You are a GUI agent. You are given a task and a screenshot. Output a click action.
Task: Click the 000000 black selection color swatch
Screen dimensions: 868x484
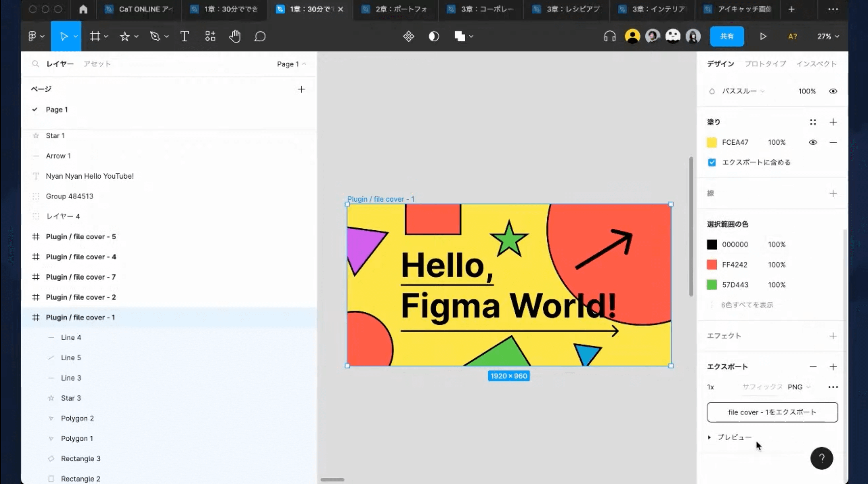click(x=712, y=244)
